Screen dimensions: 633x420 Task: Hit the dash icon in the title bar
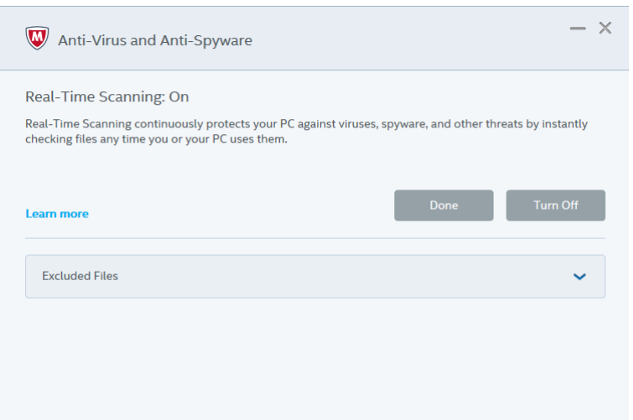click(578, 28)
